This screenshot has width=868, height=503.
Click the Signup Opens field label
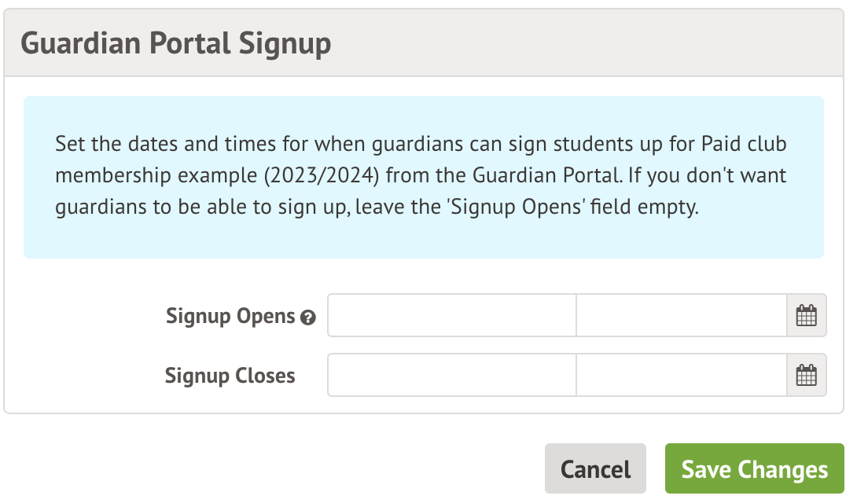(x=230, y=317)
